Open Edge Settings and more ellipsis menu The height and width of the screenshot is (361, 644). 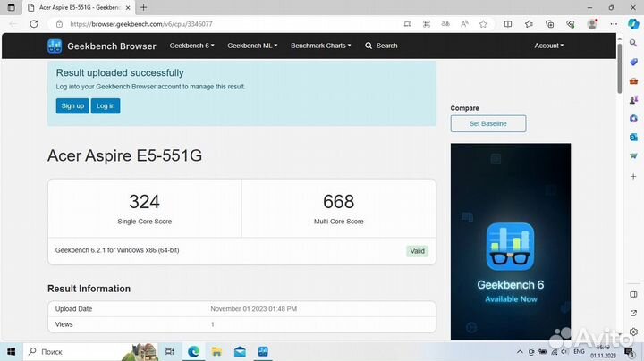pos(614,24)
